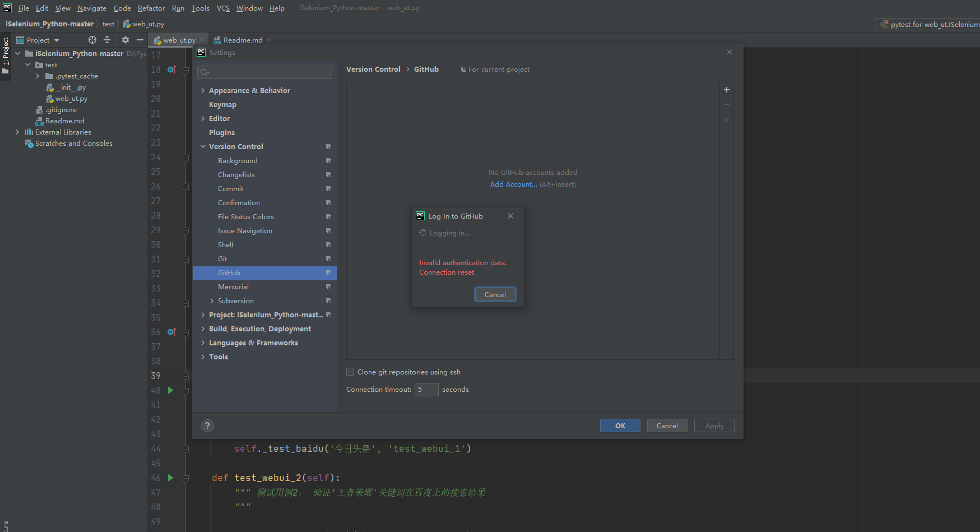Click the per-project icon beside Shelf
The width and height of the screenshot is (980, 532).
pos(328,245)
